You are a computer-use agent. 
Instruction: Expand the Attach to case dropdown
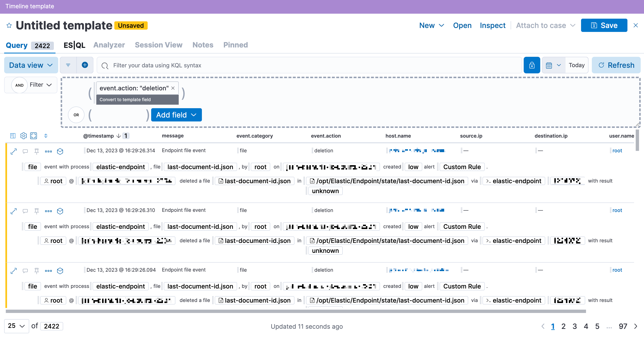[x=546, y=25]
